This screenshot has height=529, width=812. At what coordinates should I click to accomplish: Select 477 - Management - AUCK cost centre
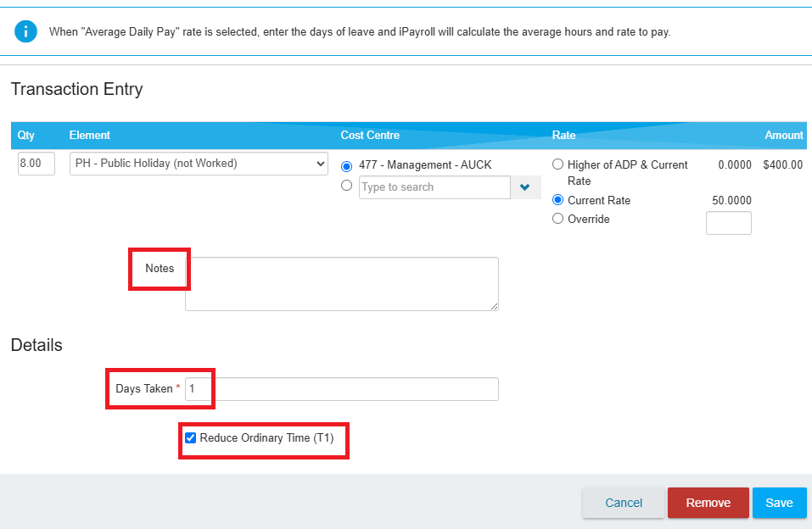[x=346, y=166]
